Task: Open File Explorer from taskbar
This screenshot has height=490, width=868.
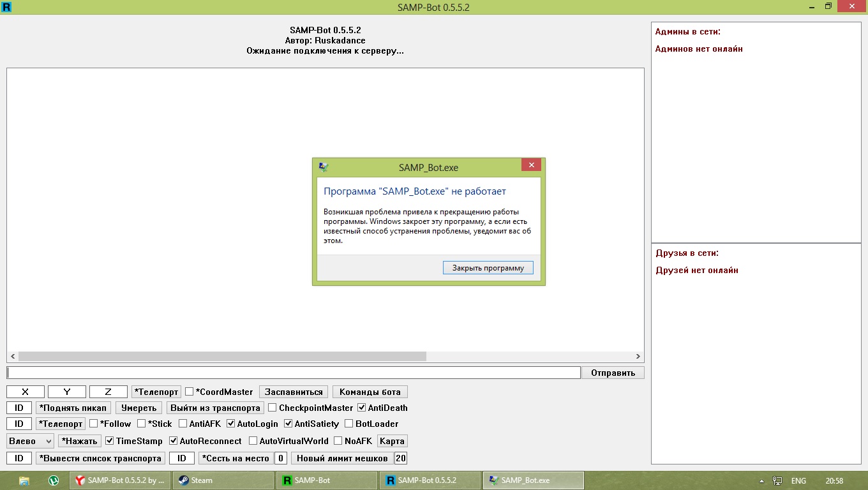Action: pyautogui.click(x=24, y=480)
